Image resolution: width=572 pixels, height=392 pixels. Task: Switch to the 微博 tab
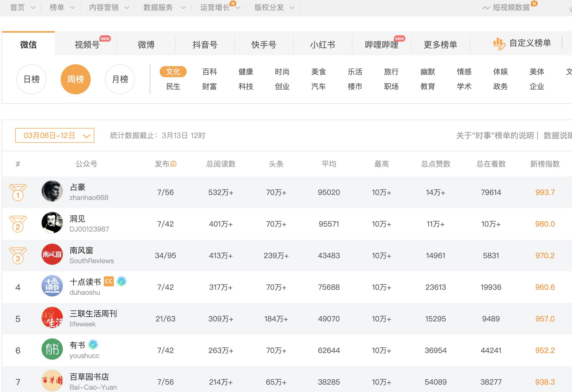[146, 44]
